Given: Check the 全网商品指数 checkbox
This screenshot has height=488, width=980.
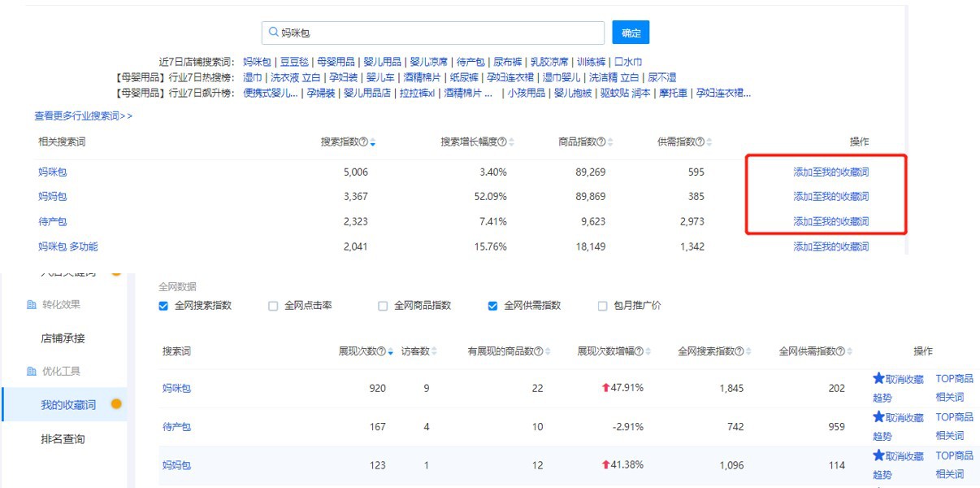Looking at the screenshot, I should click(383, 306).
